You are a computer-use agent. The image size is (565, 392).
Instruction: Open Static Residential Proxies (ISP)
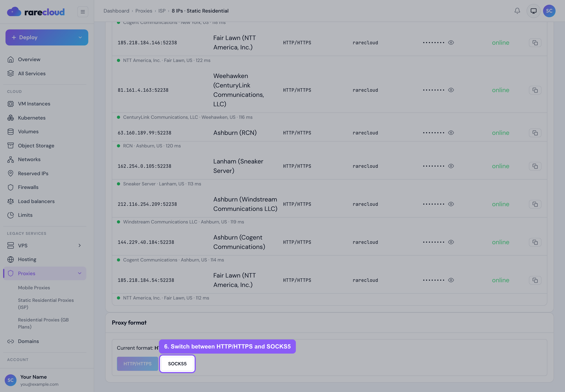click(x=46, y=304)
